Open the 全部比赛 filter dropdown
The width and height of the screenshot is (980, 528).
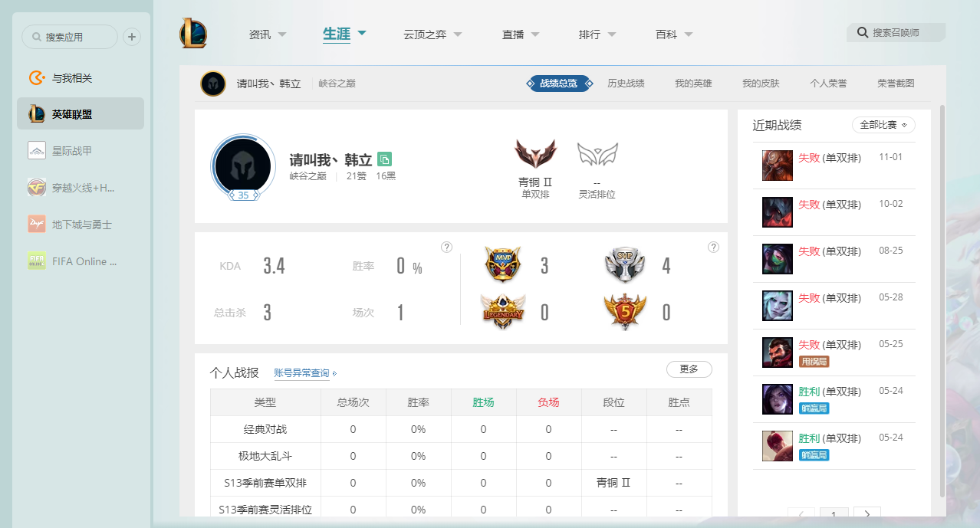(x=883, y=125)
